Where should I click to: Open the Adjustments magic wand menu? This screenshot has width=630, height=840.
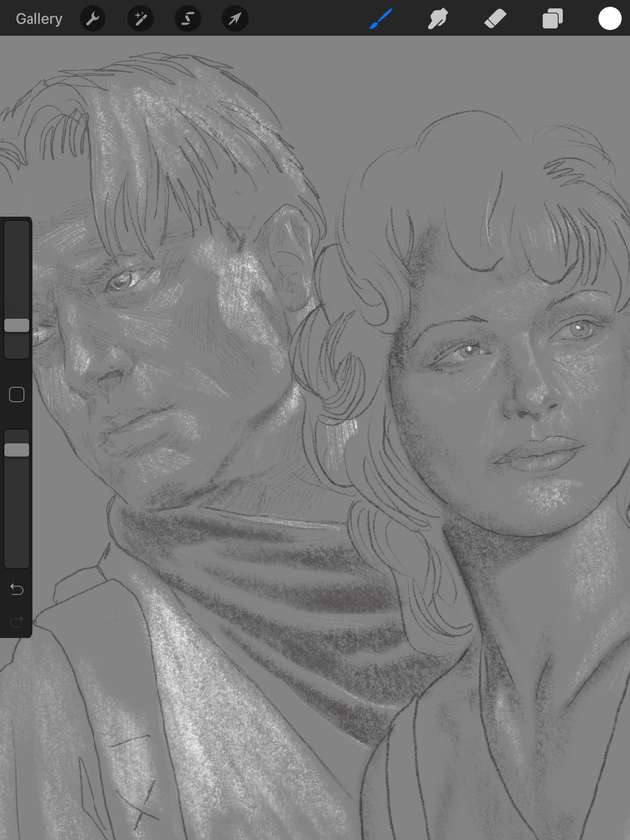(141, 18)
